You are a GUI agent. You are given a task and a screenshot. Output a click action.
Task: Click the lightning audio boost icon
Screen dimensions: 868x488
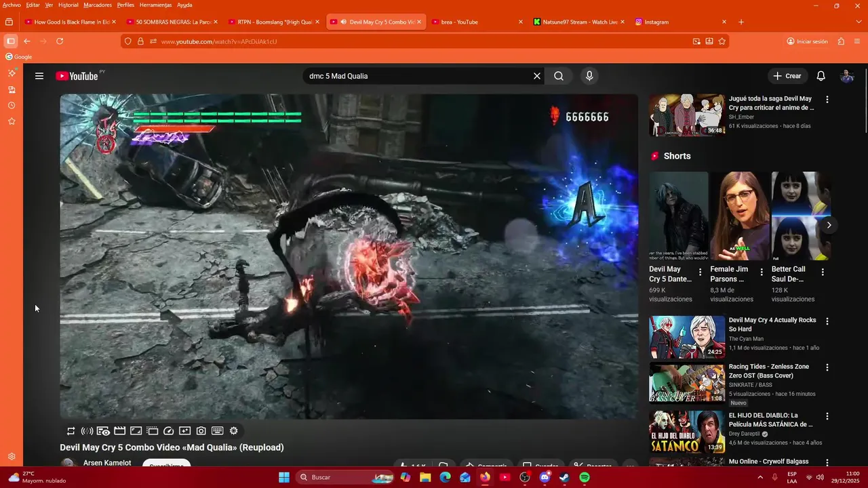click(87, 431)
